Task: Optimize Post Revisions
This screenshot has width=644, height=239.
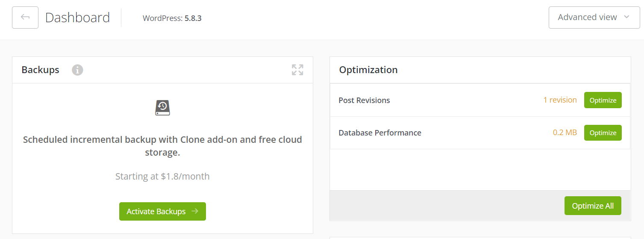Action: coord(603,100)
